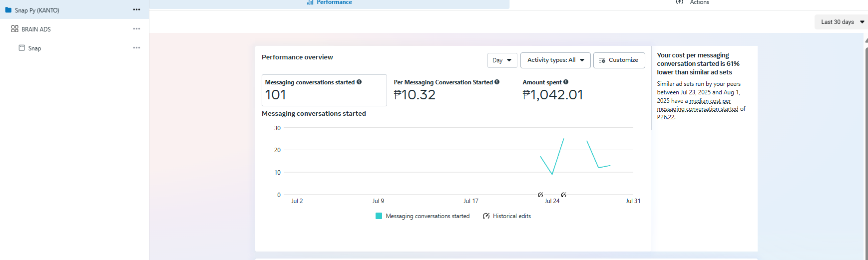Click the BRAIN ADS grid icon
Screen dimensions: 868x260
14,29
